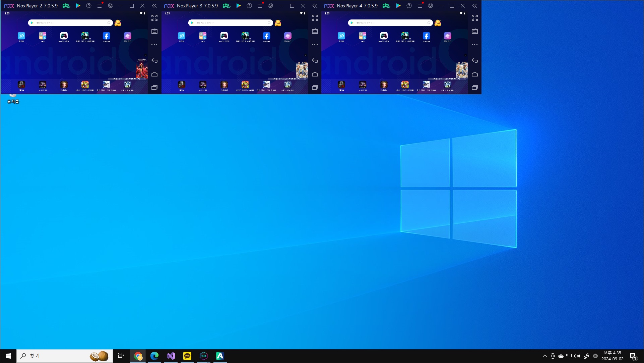
Task: Open hamburger menu in NoxPlayer 2 title bar
Action: click(x=100, y=6)
